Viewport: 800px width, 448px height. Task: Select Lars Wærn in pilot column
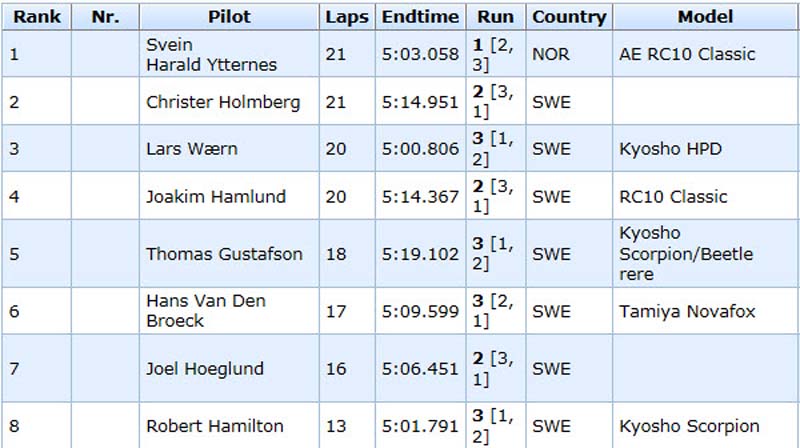tap(192, 149)
